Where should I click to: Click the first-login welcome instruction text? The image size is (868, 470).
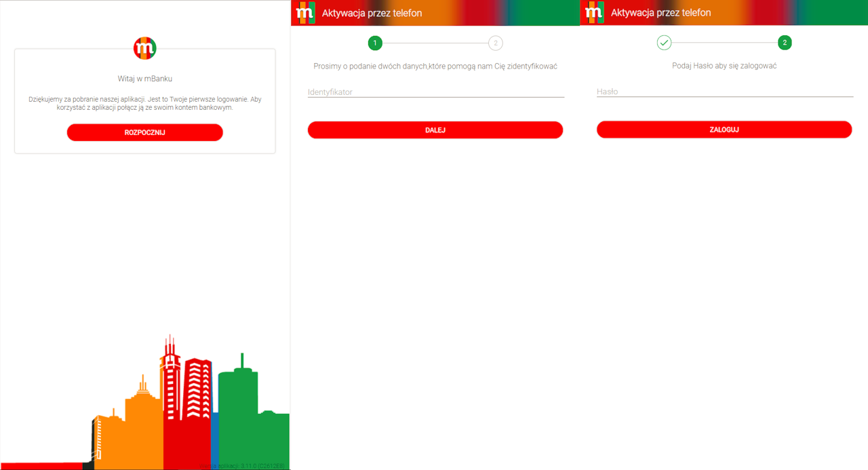click(144, 103)
